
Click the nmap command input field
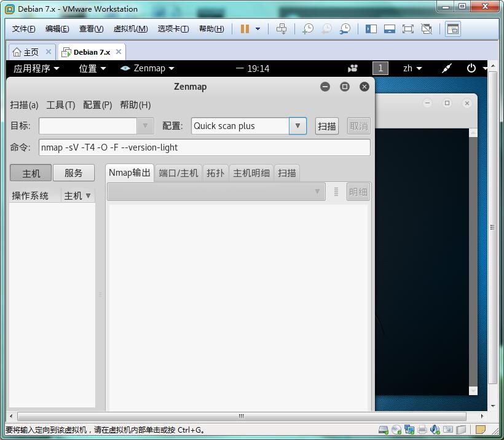coord(205,147)
